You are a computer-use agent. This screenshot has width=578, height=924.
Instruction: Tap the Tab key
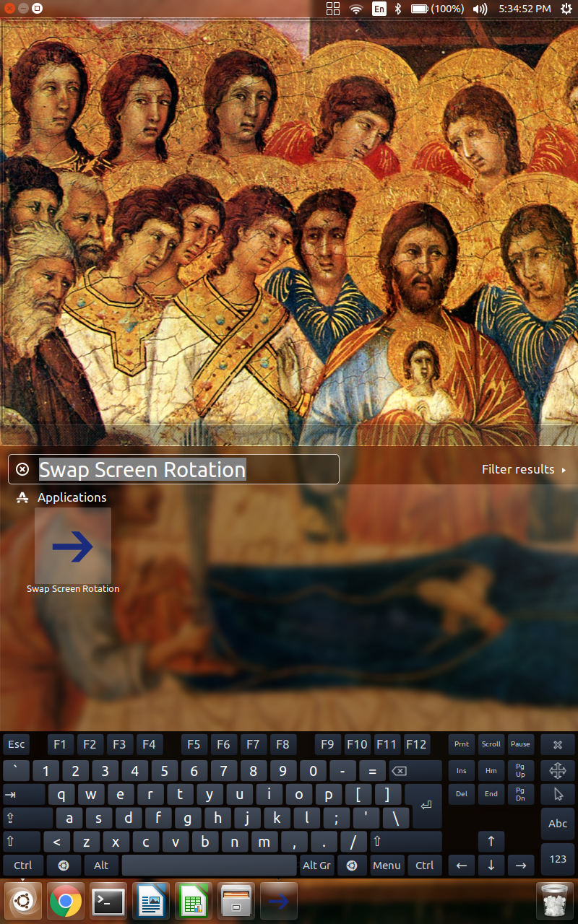(x=24, y=794)
